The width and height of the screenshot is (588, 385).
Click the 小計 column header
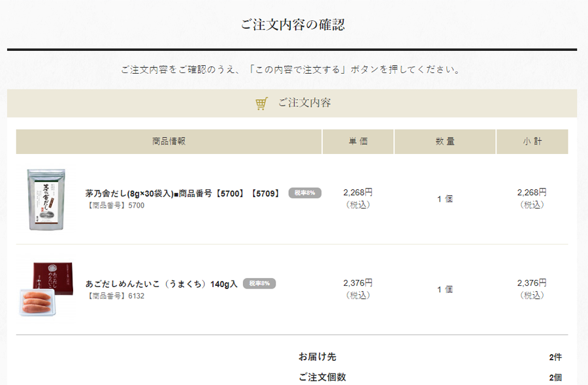(x=532, y=141)
